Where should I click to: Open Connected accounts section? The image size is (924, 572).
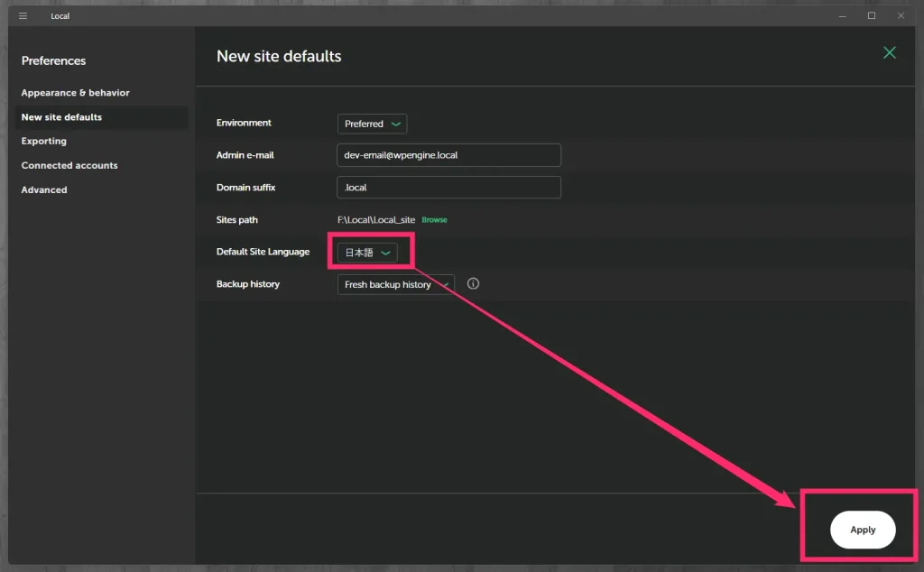pos(69,165)
